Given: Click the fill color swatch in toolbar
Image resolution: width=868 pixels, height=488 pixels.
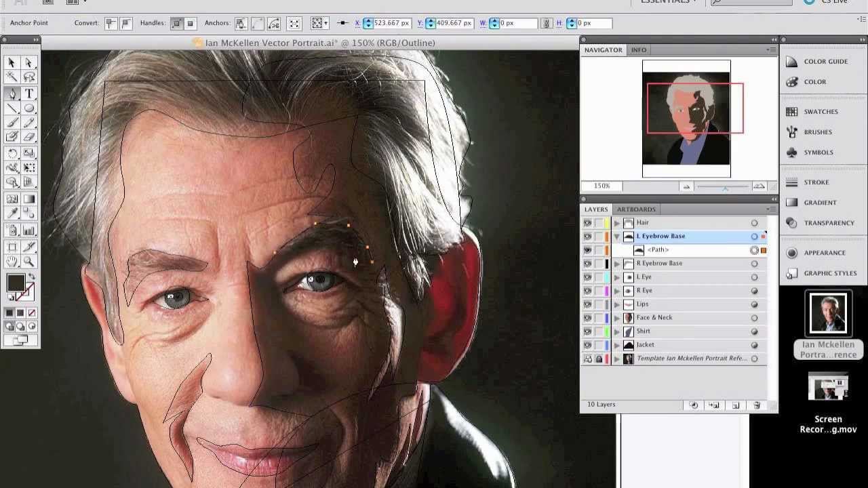Looking at the screenshot, I should (x=16, y=283).
